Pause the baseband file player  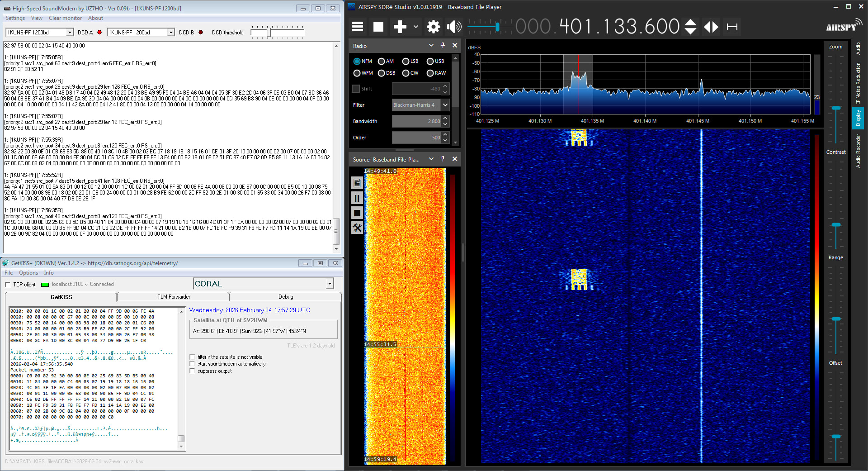[x=357, y=198]
